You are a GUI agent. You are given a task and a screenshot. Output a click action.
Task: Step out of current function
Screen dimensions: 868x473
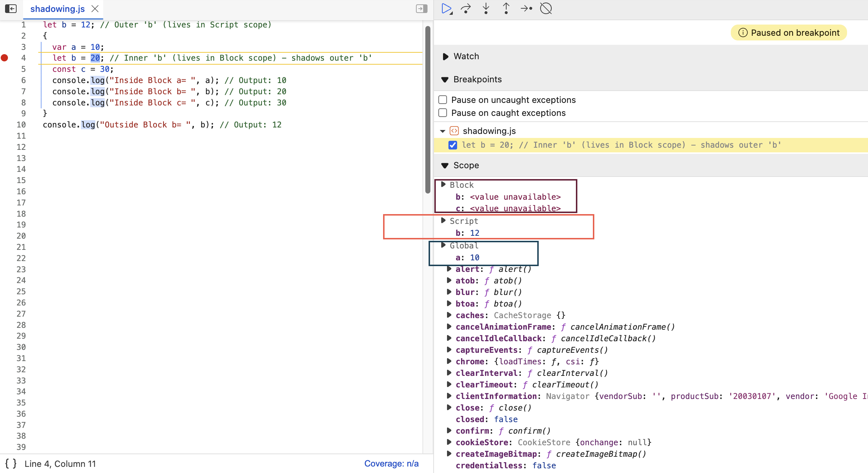click(x=506, y=9)
